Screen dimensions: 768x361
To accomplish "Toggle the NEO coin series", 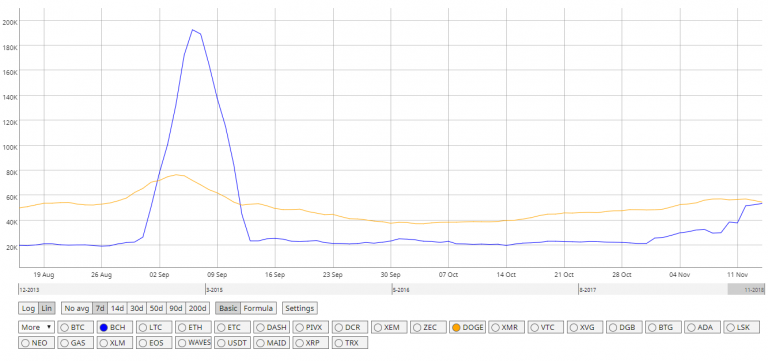I will [36, 343].
